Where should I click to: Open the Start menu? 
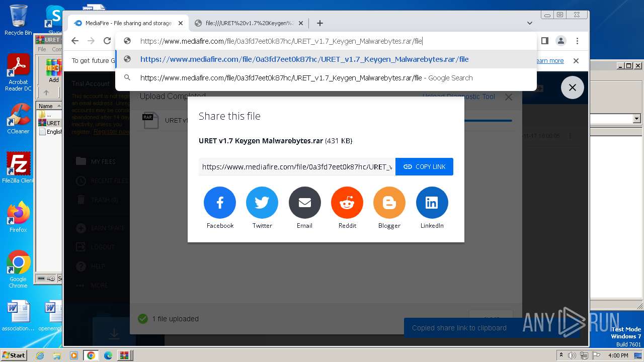pos(14,355)
